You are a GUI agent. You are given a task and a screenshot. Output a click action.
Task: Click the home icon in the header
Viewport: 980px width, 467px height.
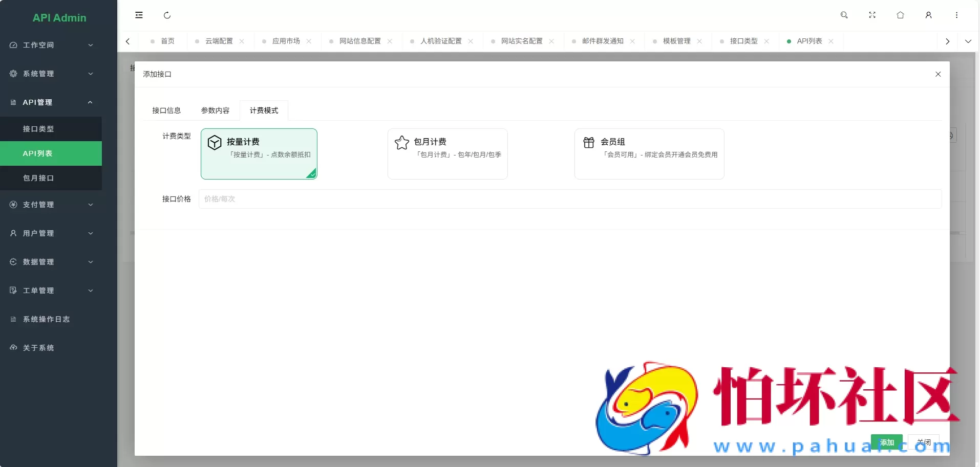coord(901,15)
